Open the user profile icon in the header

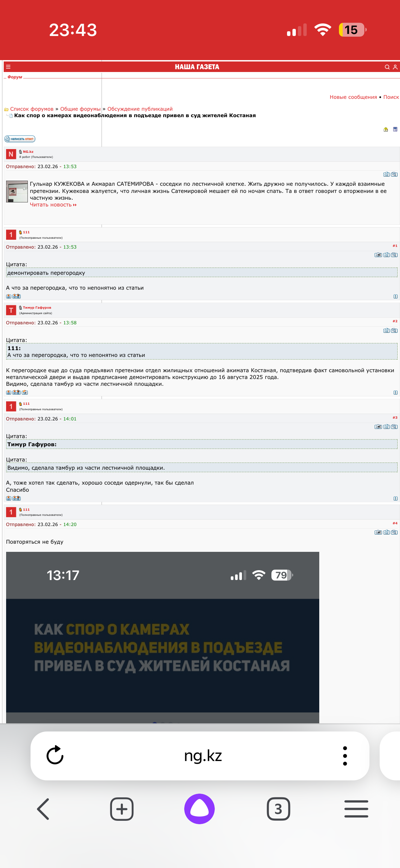tap(395, 67)
